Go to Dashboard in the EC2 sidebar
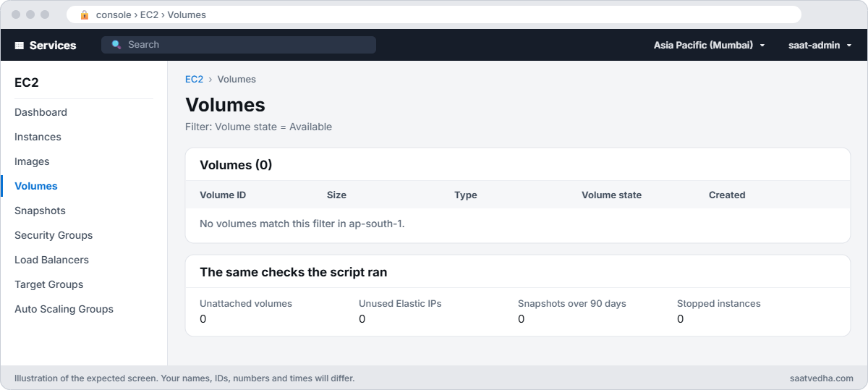 pyautogui.click(x=41, y=112)
